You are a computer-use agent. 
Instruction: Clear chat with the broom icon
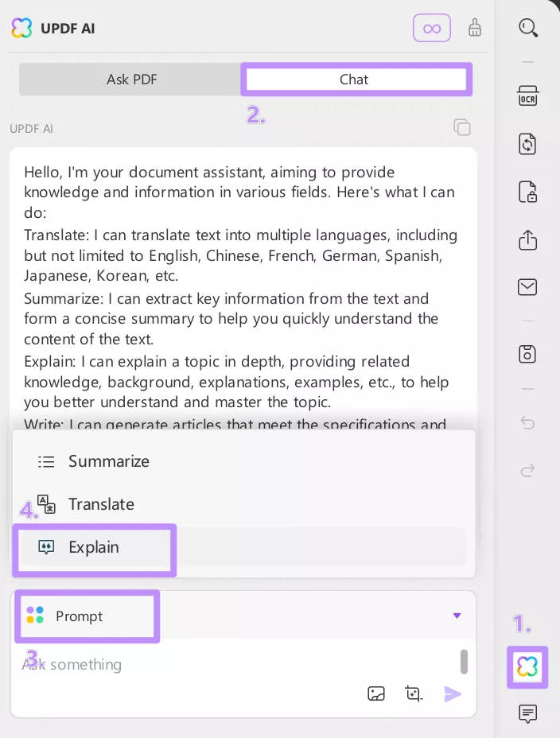[474, 28]
